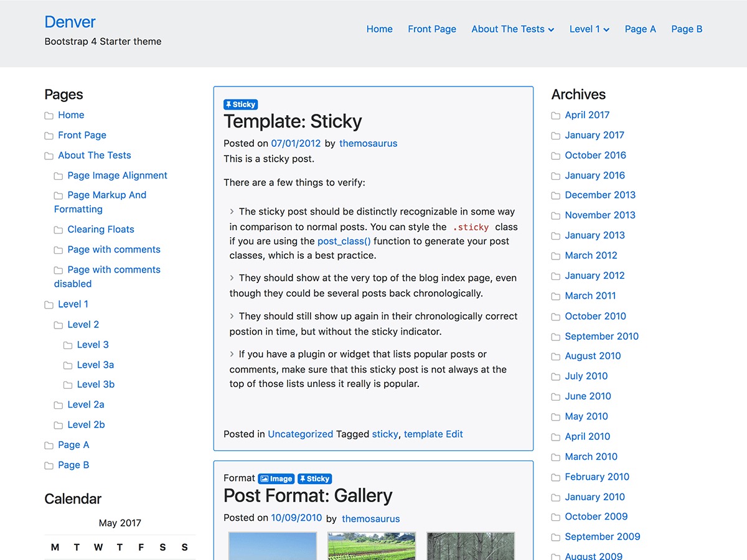
Task: Open the 10/09/2010 date on Gallery post
Action: 296,518
